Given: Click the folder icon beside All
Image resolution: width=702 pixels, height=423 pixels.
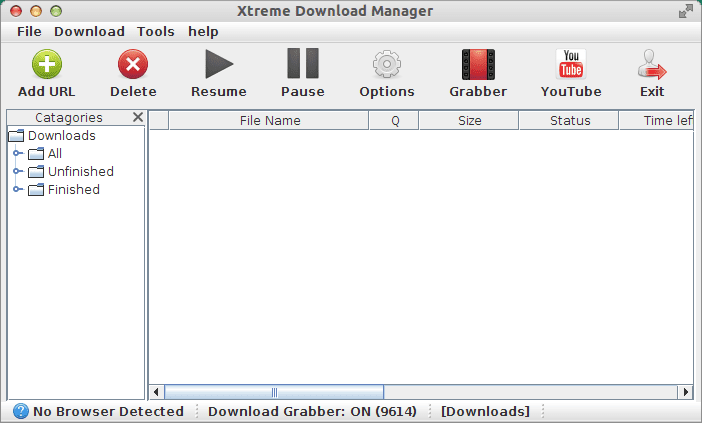Looking at the screenshot, I should [36, 154].
